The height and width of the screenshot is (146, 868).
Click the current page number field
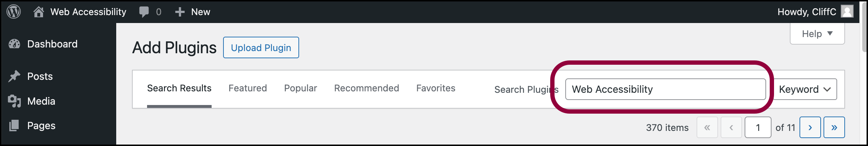pos(758,127)
